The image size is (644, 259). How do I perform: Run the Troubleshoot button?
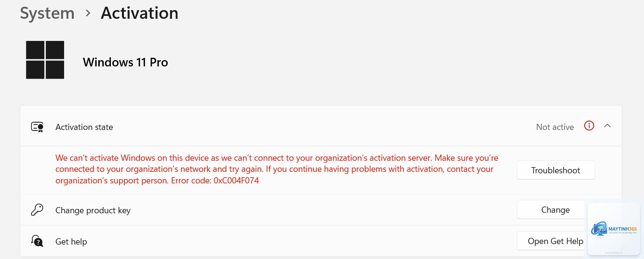pos(556,170)
